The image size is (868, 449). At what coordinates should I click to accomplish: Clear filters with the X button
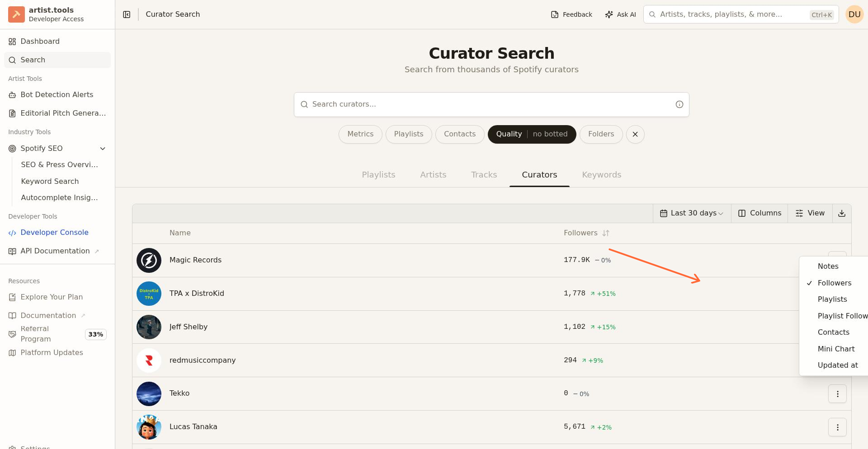point(635,134)
